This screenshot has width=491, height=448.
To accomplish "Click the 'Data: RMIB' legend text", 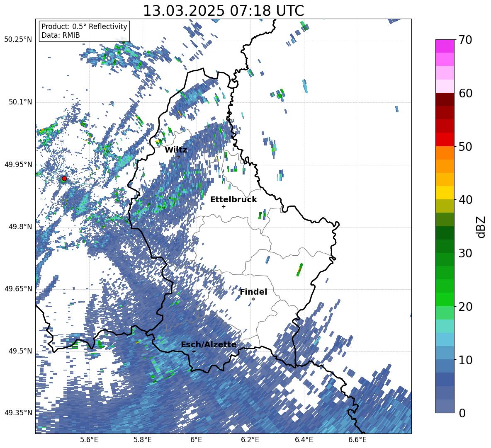I will click(61, 35).
